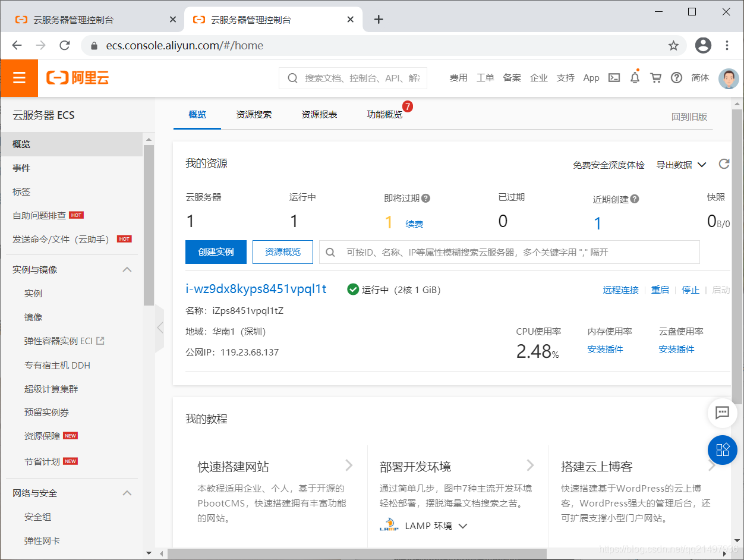
Task: Click magnifier icon in instance search field
Action: pyautogui.click(x=330, y=252)
